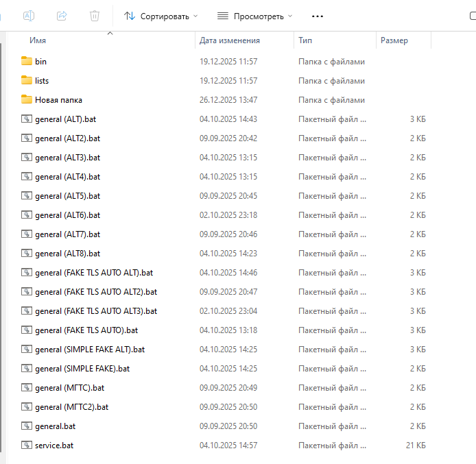Open the Сортировать dropdown

(161, 16)
